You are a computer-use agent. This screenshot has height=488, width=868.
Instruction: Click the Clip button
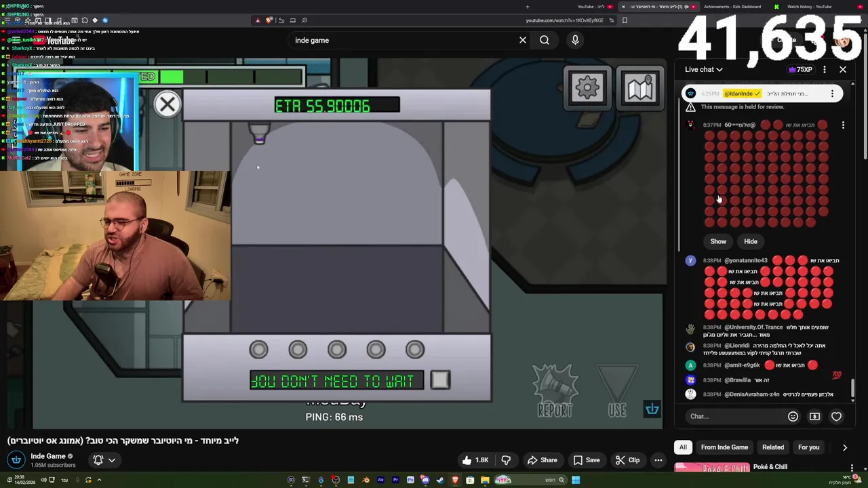tap(627, 460)
